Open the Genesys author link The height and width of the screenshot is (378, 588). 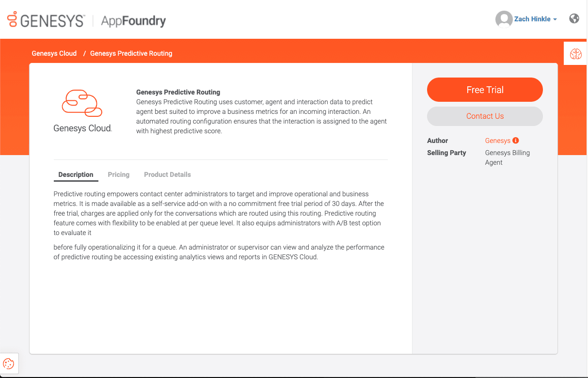(x=497, y=141)
